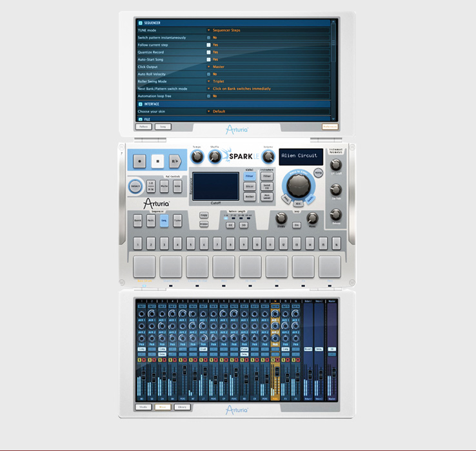Viewport: 476px width, 451px height.
Task: Click the Instr. button below jog dial
Action: click(x=310, y=199)
